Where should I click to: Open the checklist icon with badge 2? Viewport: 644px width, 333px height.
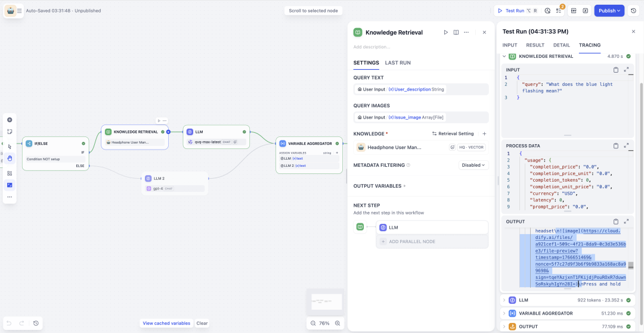click(559, 11)
